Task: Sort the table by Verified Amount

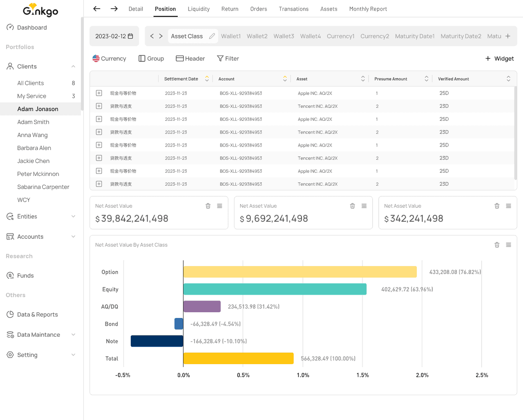Action: (508, 79)
